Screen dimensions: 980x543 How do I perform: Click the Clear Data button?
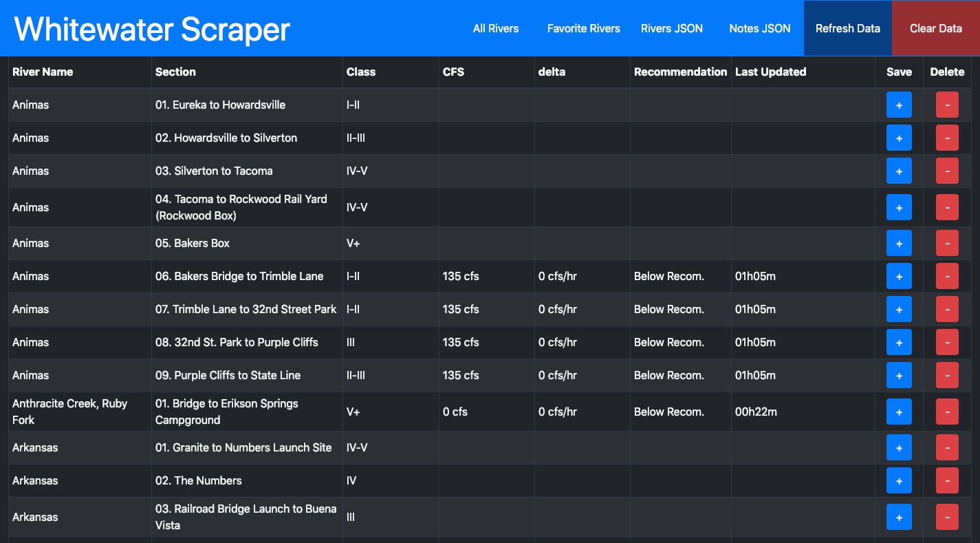point(936,28)
